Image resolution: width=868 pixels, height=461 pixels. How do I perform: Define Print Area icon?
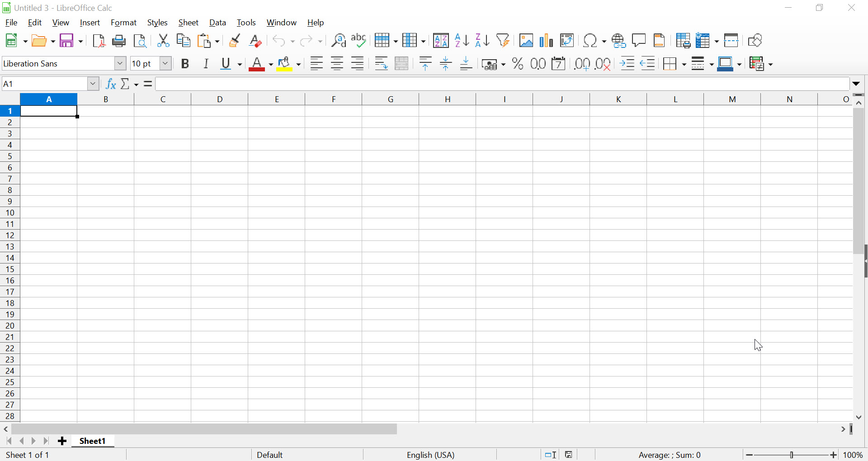click(x=683, y=41)
